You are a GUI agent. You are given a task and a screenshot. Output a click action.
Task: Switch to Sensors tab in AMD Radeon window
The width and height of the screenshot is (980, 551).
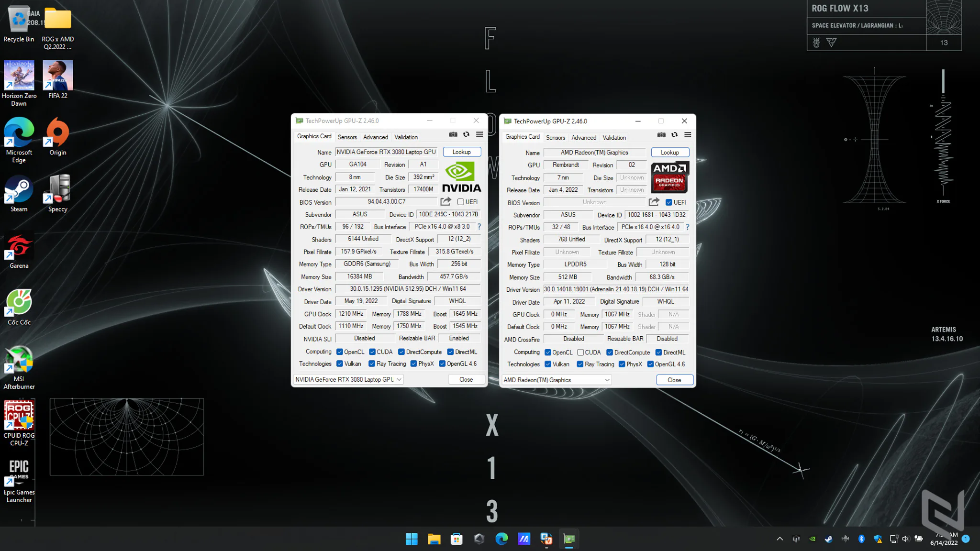coord(556,138)
